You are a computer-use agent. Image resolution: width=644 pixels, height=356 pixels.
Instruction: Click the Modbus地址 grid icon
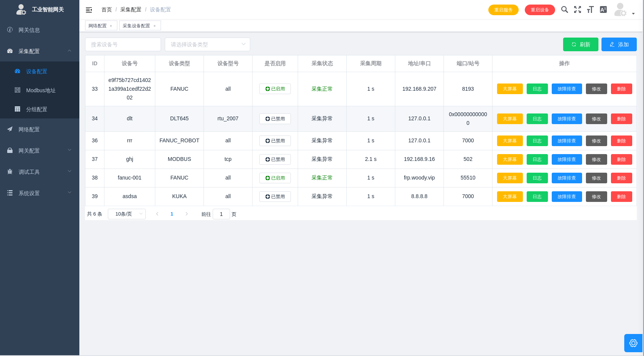pos(17,90)
